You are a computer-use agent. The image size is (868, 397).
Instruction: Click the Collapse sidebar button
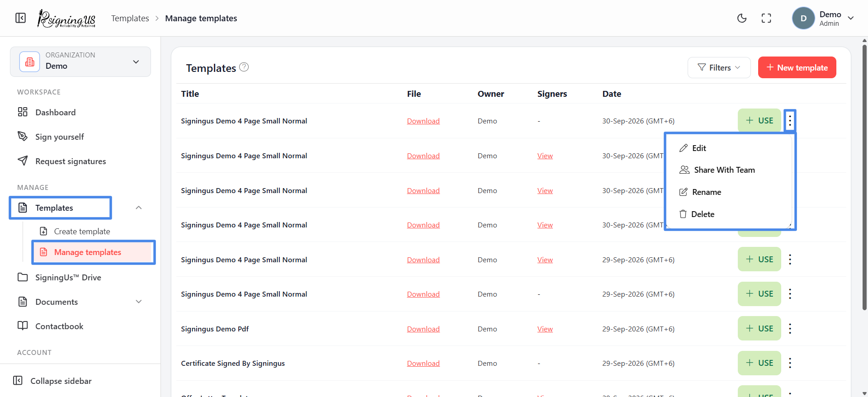[x=52, y=381]
